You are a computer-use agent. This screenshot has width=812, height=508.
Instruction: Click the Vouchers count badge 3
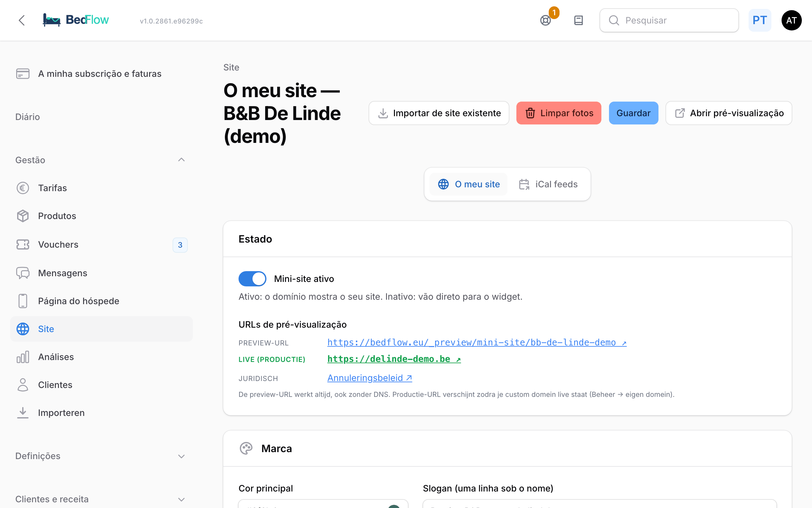[x=180, y=244]
